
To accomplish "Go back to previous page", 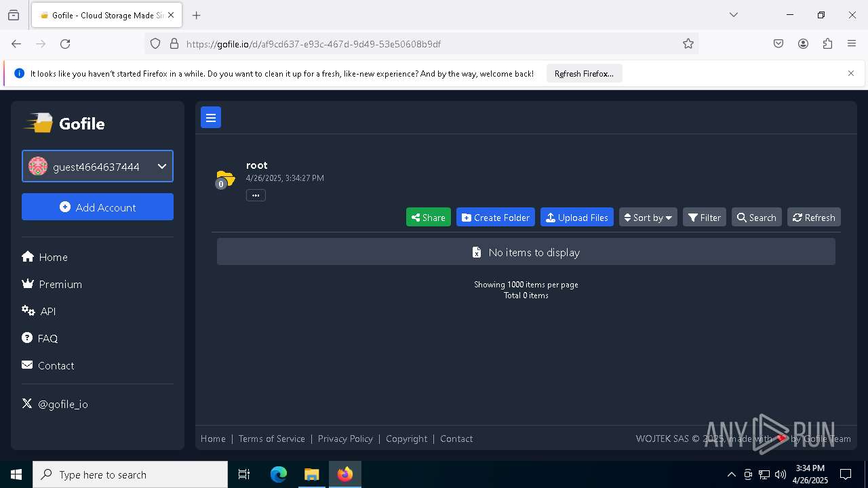I will (16, 44).
